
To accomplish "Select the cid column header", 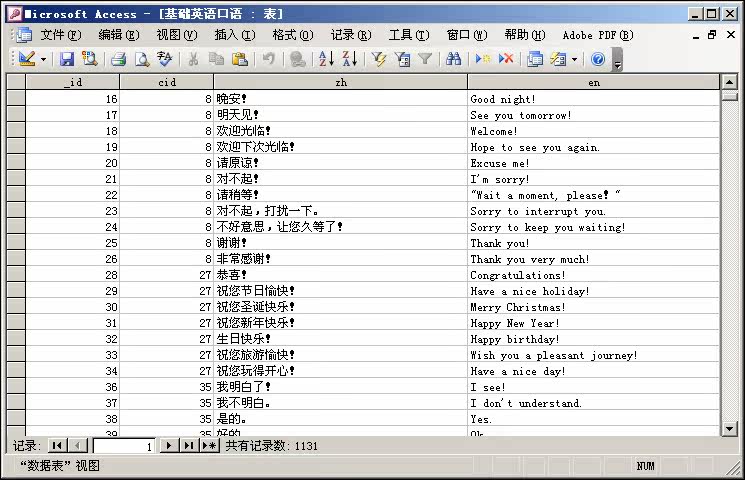I will pos(167,82).
